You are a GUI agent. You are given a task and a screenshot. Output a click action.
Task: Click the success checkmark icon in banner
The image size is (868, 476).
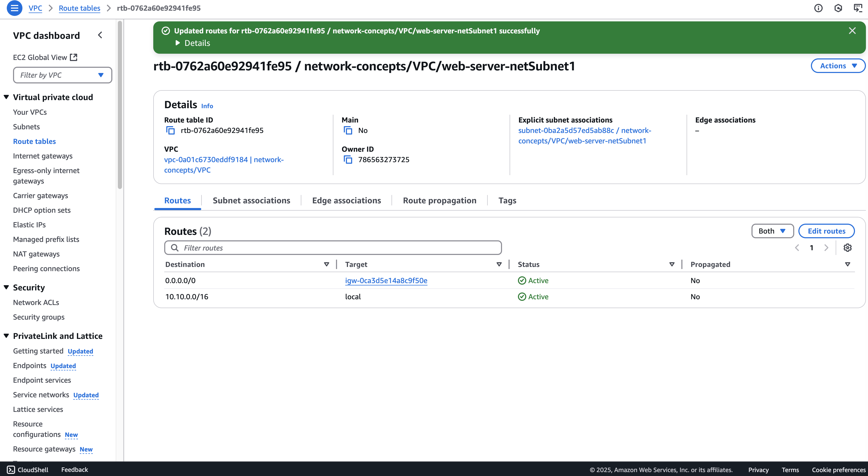166,31
